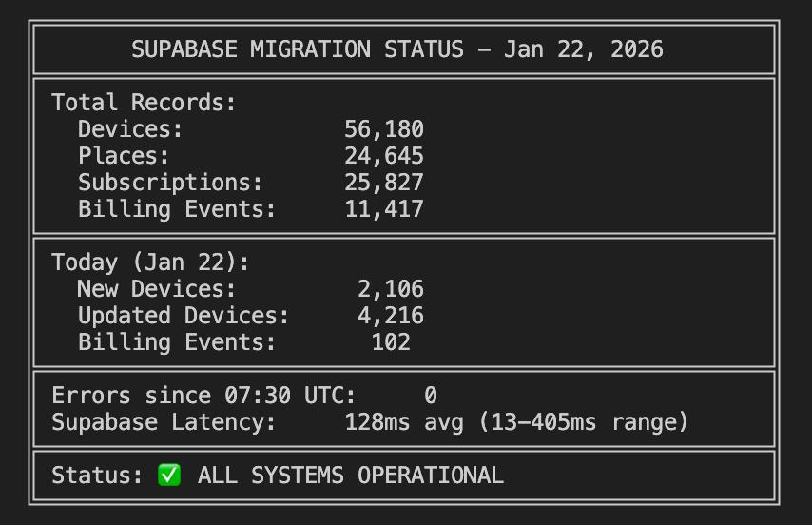
Task: Click the Updated Devices value '4,216'
Action: coord(391,316)
